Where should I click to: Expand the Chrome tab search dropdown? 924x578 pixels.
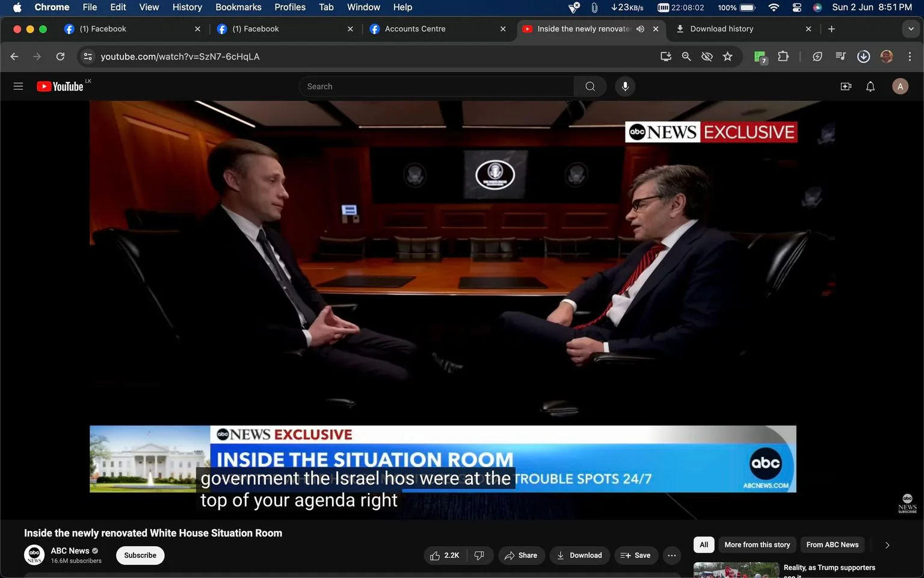[911, 29]
